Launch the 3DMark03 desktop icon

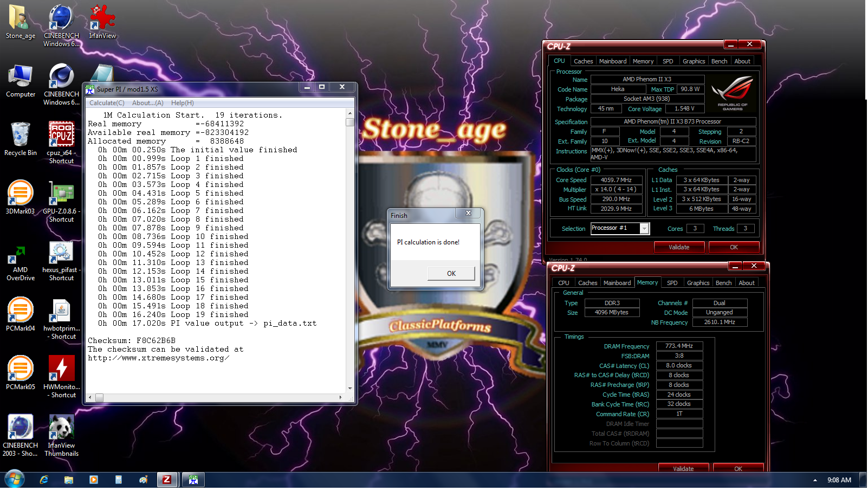(x=21, y=198)
